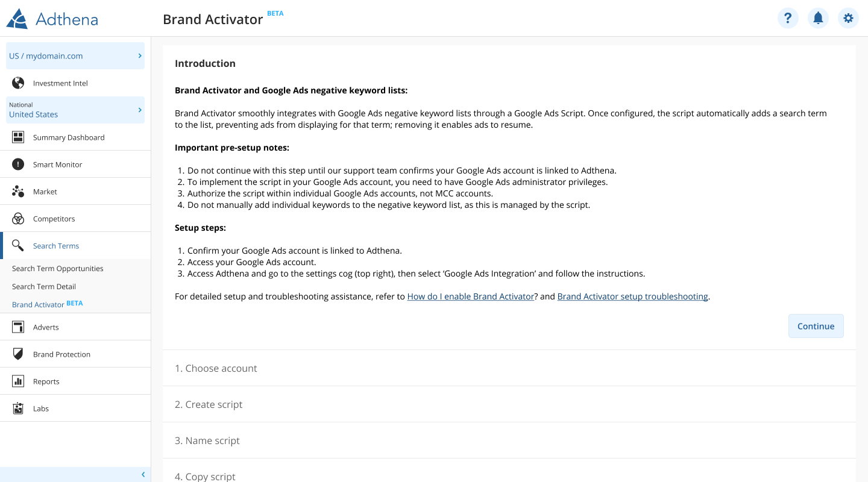
Task: Open the help question mark icon
Action: 788,18
